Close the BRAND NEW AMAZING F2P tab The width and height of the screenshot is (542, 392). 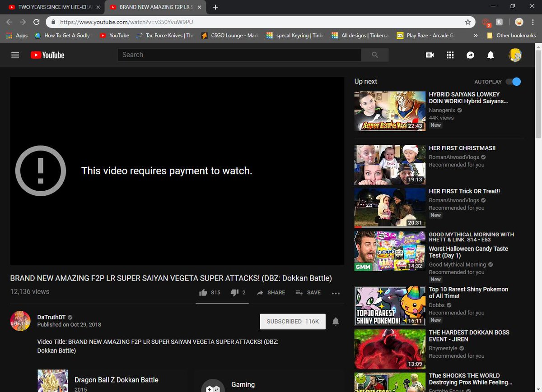(x=199, y=7)
